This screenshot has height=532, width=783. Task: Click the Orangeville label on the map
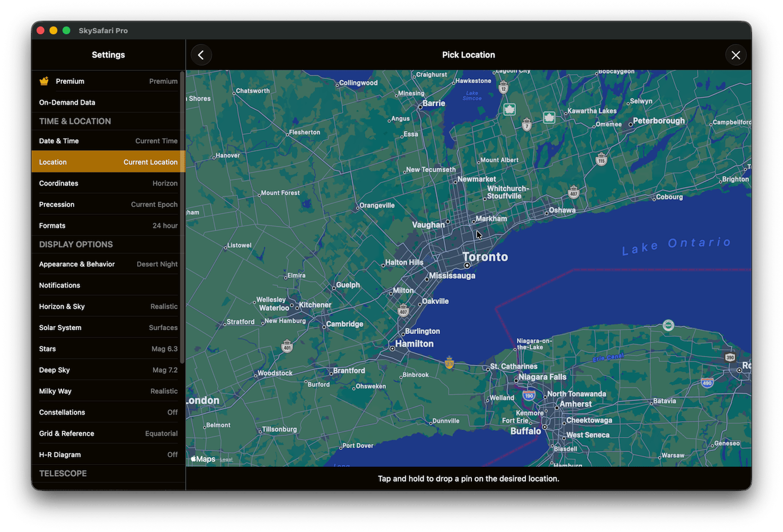(x=377, y=205)
